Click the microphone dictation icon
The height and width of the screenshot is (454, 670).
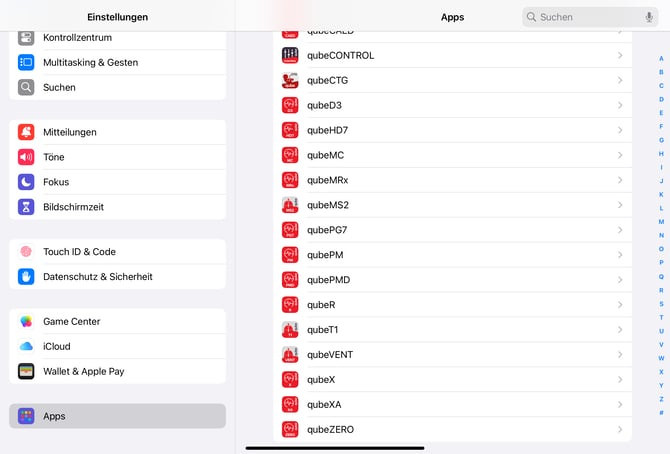point(649,17)
